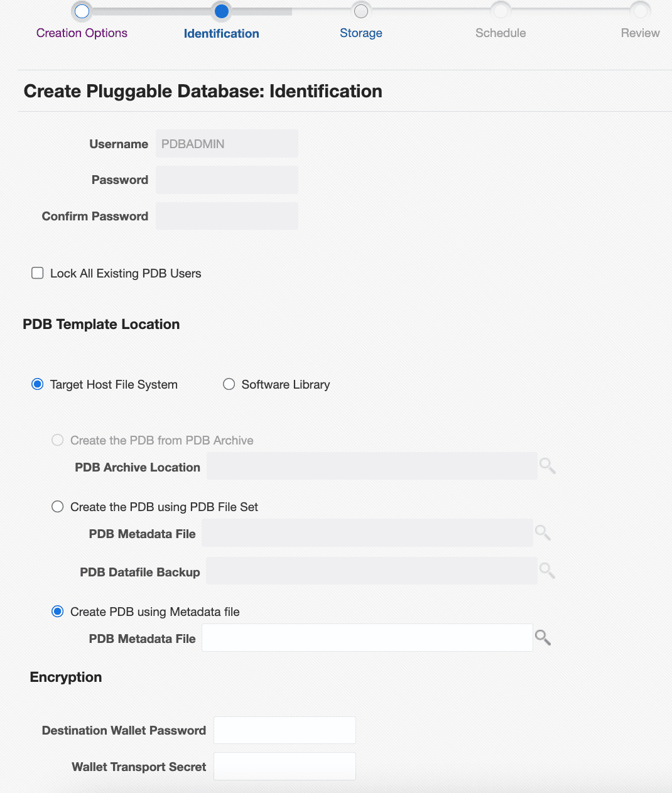The image size is (672, 793).
Task: Click the Identification step label
Action: 221,34
